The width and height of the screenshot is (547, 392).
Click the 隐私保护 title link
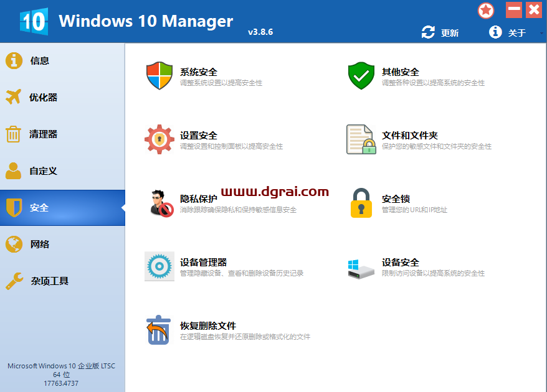pyautogui.click(x=199, y=199)
